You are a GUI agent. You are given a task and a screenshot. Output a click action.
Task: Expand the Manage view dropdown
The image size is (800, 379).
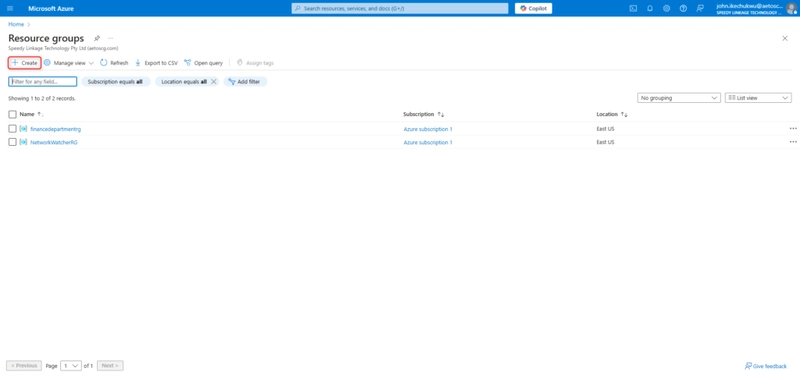point(69,63)
